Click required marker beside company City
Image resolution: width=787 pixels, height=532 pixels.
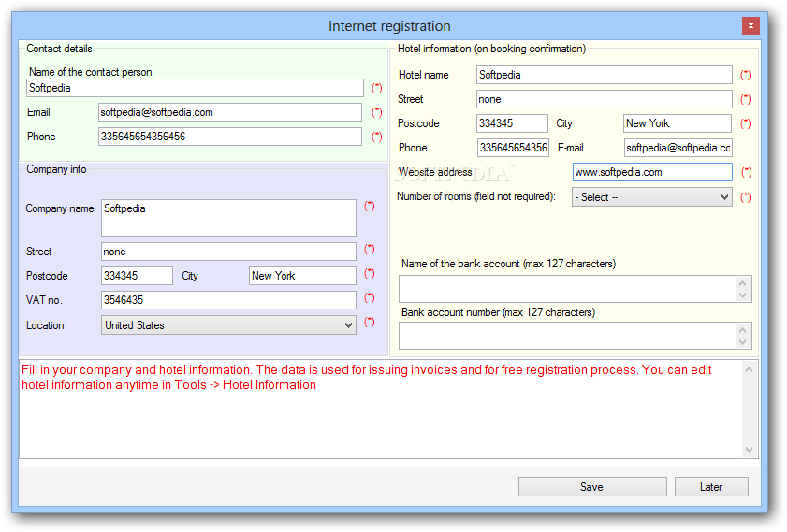point(369,273)
